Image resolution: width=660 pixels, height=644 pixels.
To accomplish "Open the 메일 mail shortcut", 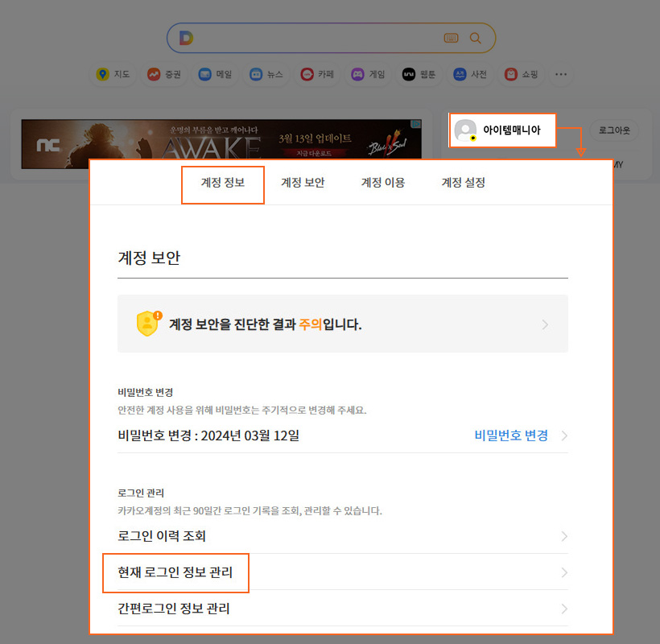I will [215, 74].
